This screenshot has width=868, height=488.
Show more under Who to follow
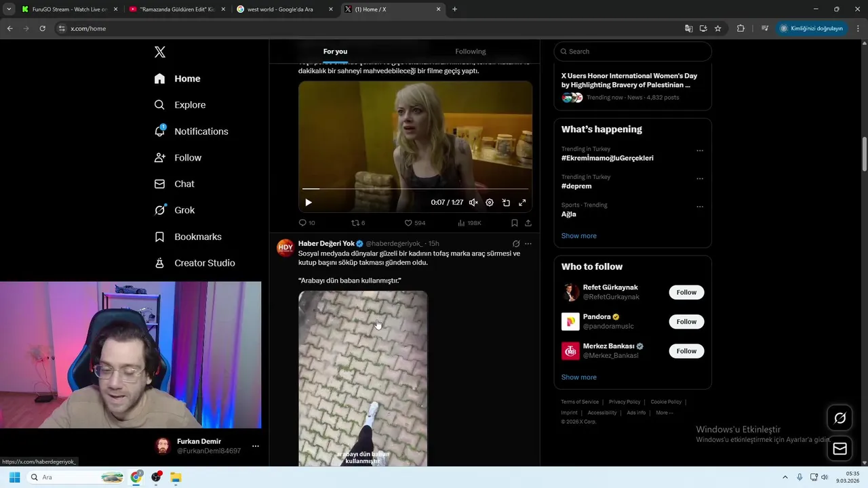(578, 378)
